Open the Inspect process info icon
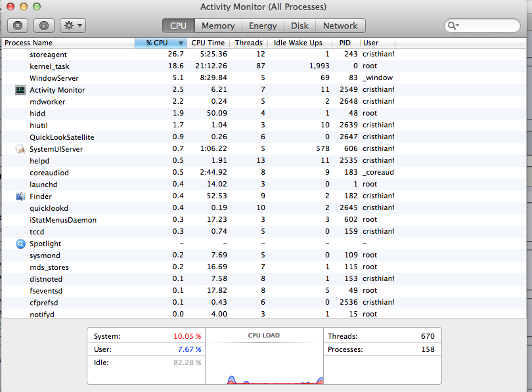Viewport: 532px width, 392px height. tap(44, 26)
